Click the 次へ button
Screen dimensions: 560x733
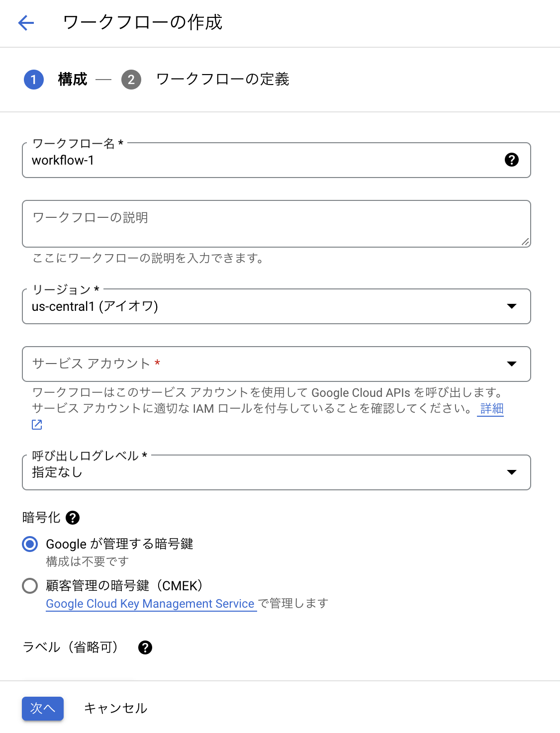click(42, 708)
